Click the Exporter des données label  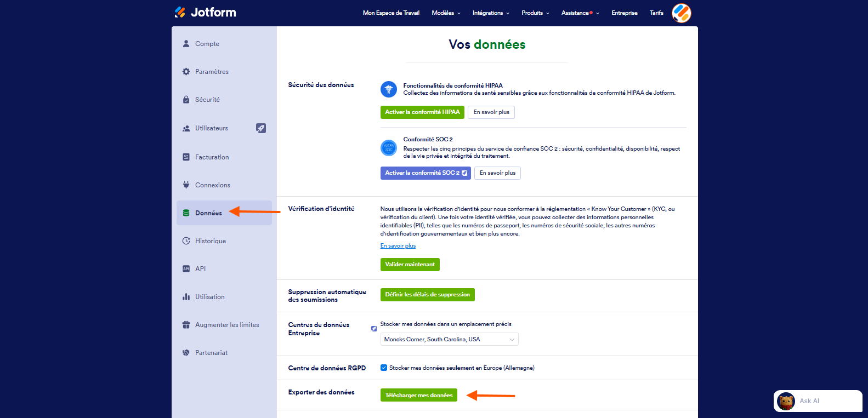tap(321, 392)
